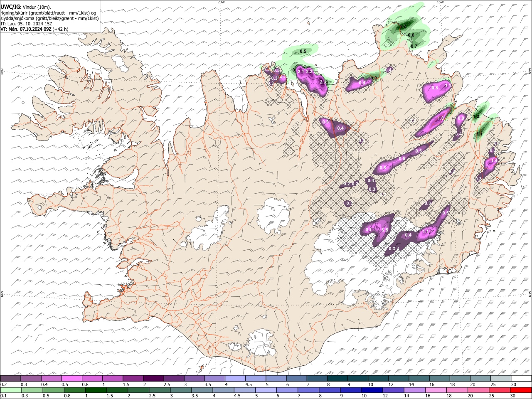Click the header text 'UWC/IG: Vindur (10m),'

point(26,7)
